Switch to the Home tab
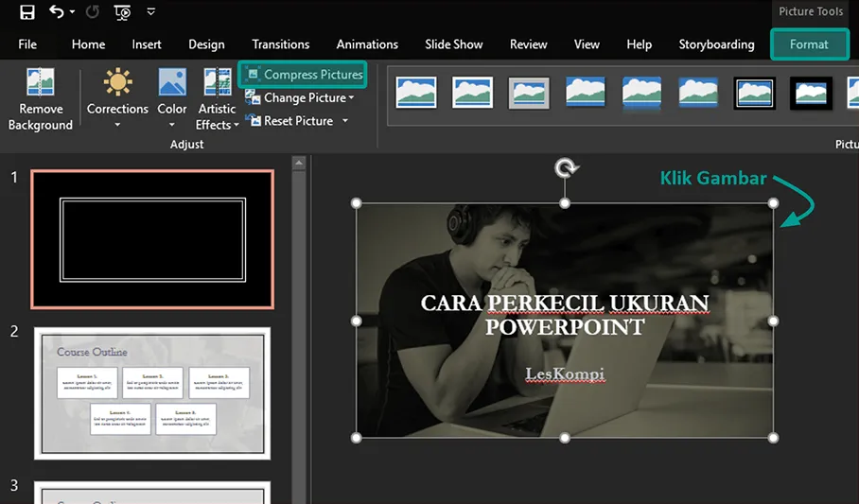The width and height of the screenshot is (859, 504). pyautogui.click(x=88, y=44)
